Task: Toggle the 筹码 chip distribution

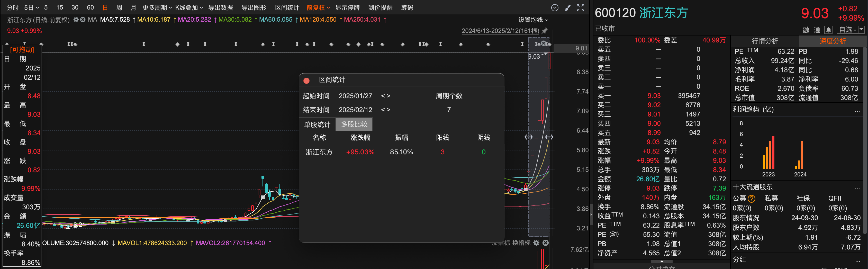Action: (x=407, y=7)
